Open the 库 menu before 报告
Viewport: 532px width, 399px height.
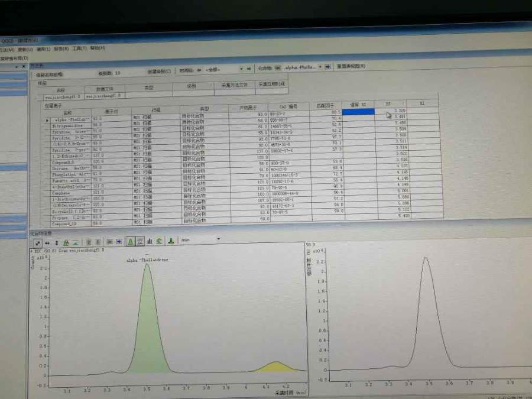pos(43,49)
